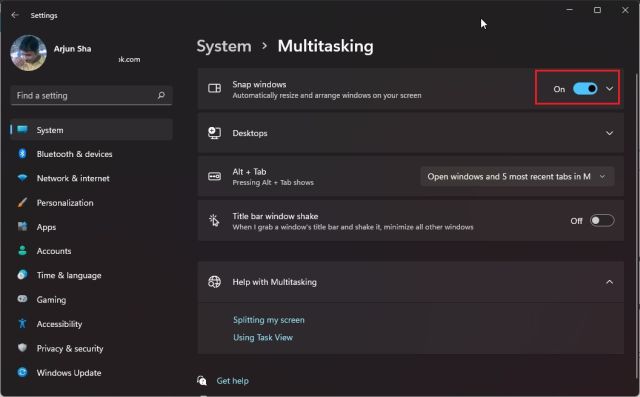This screenshot has width=640, height=397.
Task: Click the search magnifier icon
Action: 161,95
